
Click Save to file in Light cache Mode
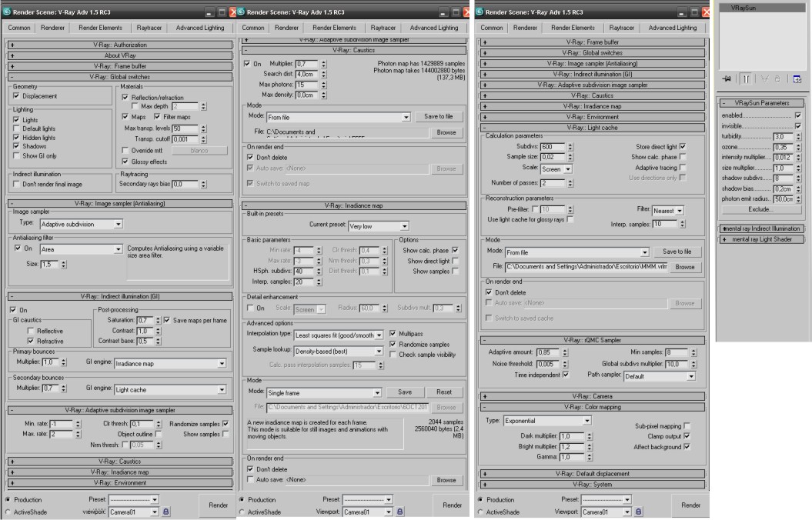point(677,251)
